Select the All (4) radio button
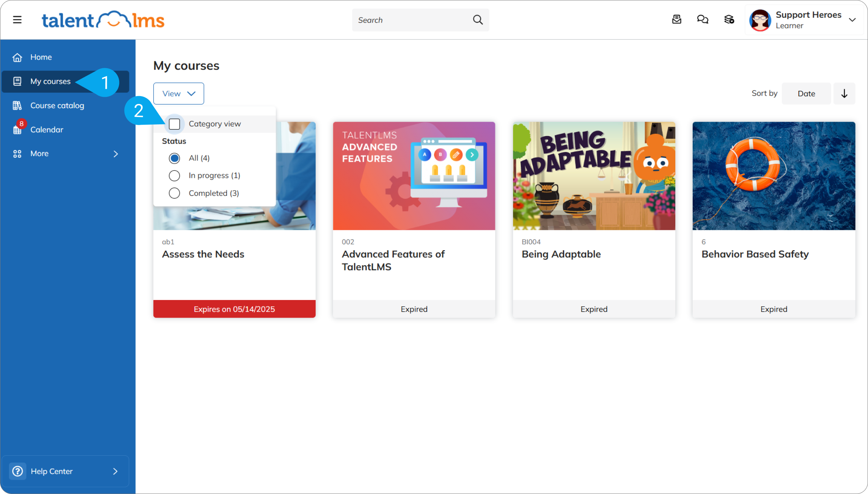 [174, 158]
